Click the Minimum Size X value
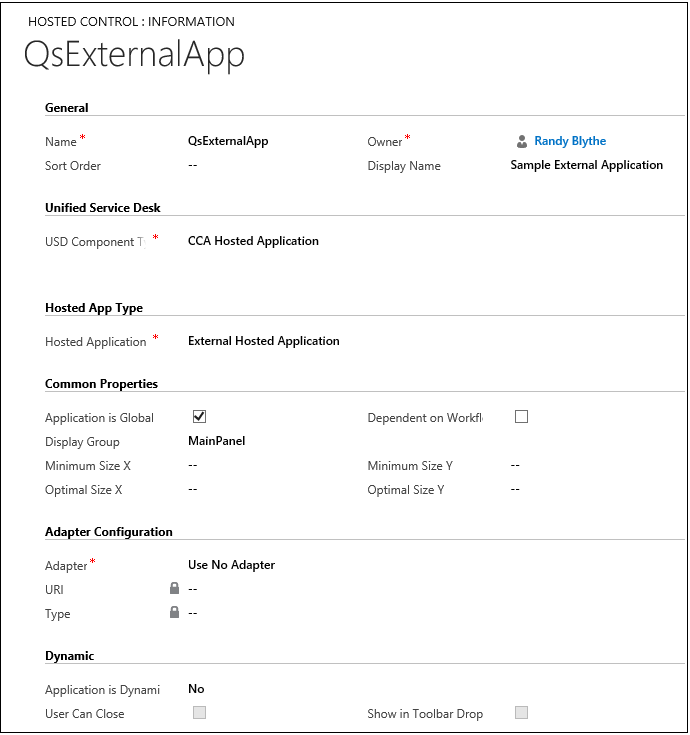 [x=193, y=465]
